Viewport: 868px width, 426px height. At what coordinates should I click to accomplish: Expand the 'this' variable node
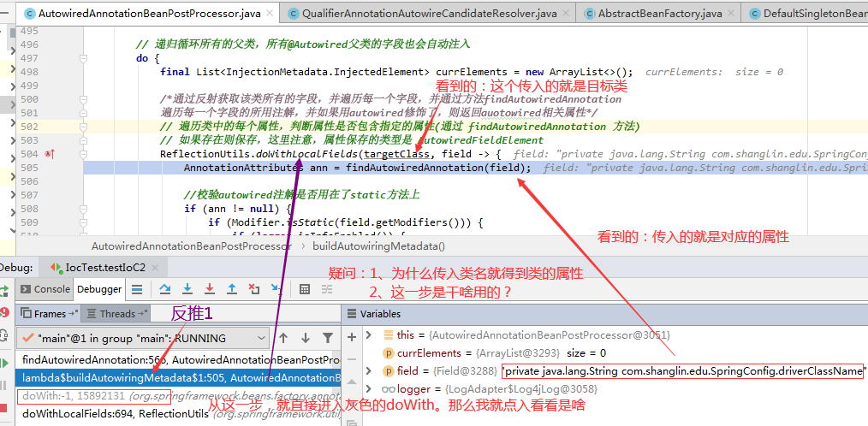369,334
